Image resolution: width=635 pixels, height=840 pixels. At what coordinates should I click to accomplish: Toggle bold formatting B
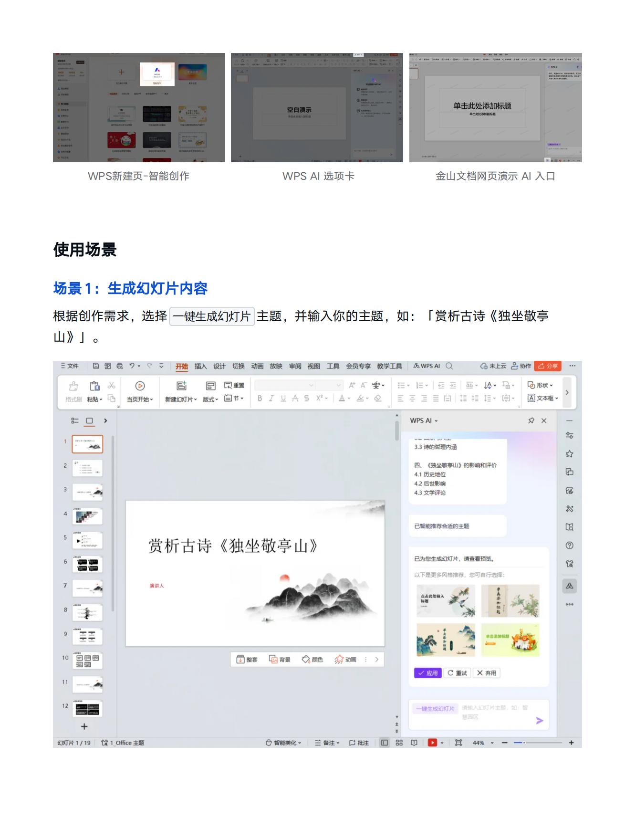coord(260,398)
